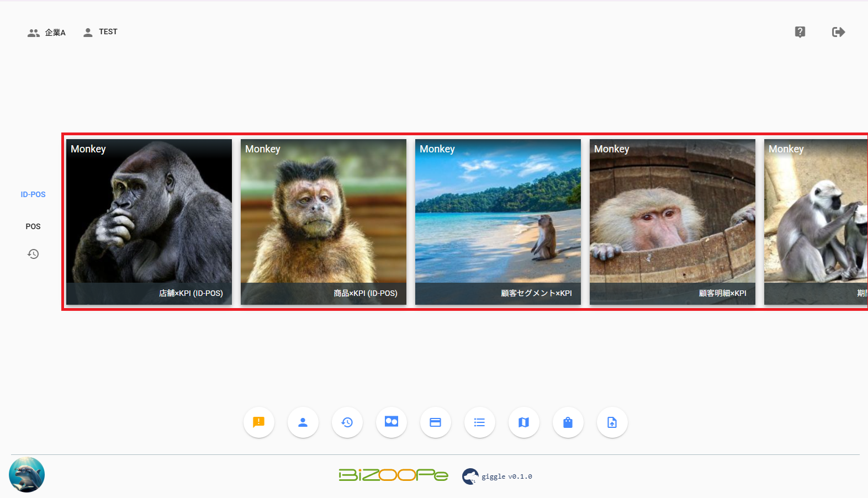Open the bulleted list icon button

coord(479,422)
